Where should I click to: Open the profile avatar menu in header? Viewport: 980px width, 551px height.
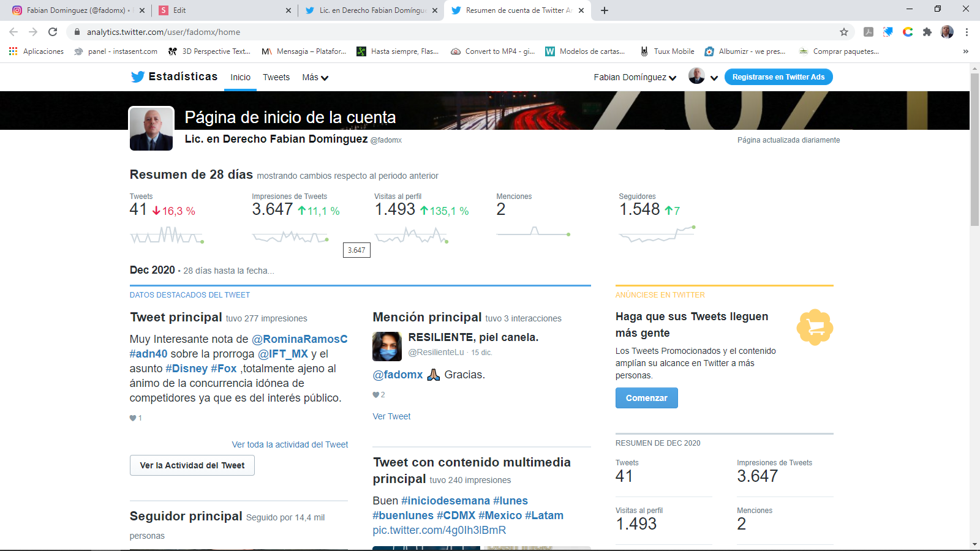click(x=703, y=77)
